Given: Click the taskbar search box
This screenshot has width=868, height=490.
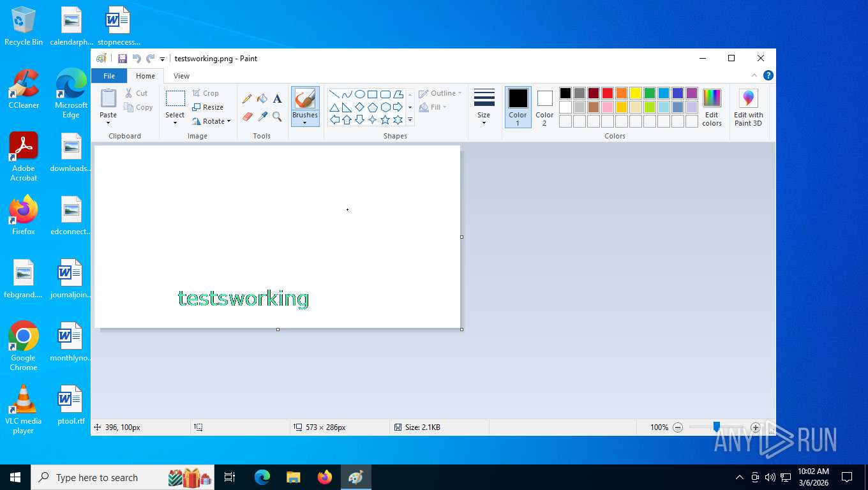Looking at the screenshot, I should [123, 477].
